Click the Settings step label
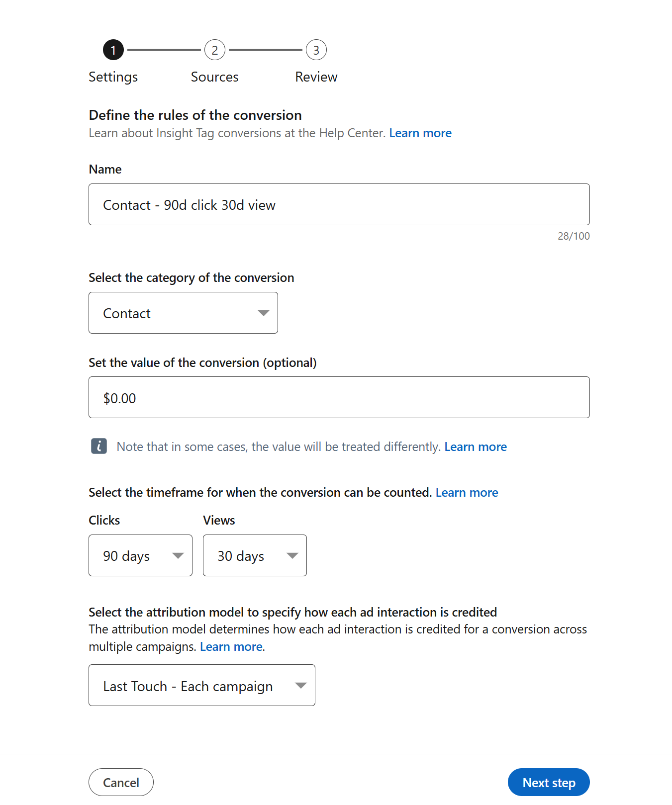 [x=113, y=77]
